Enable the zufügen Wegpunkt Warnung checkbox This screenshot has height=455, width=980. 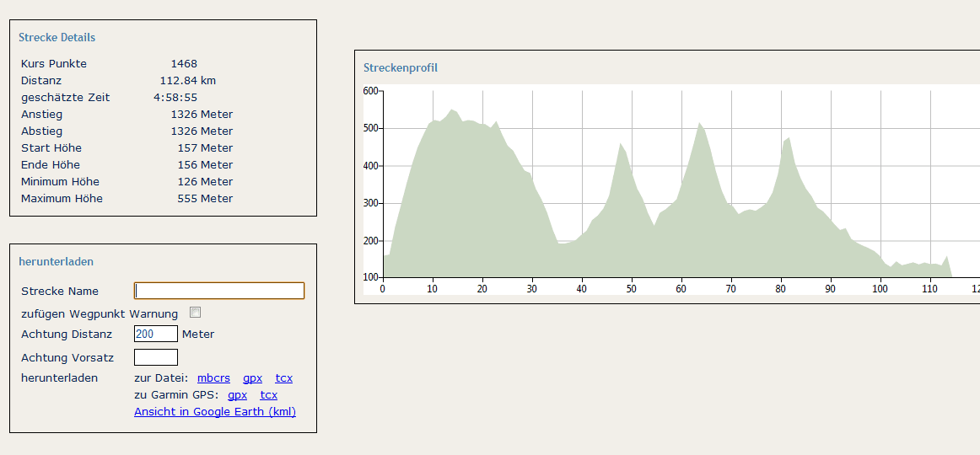coord(195,312)
